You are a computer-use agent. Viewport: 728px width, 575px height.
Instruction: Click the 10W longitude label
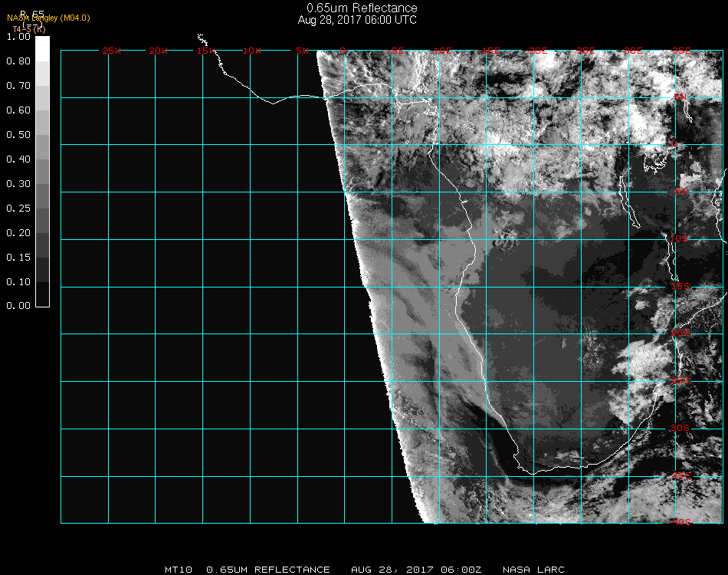point(252,51)
